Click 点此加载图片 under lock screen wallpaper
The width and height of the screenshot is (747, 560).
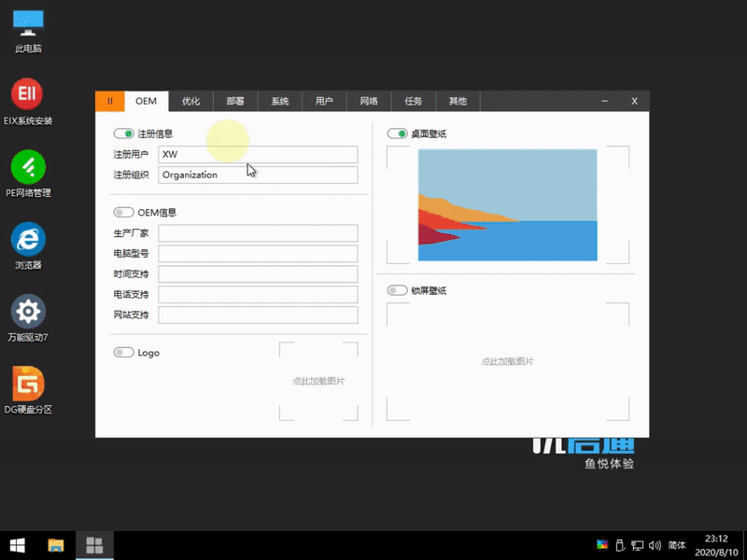point(507,359)
